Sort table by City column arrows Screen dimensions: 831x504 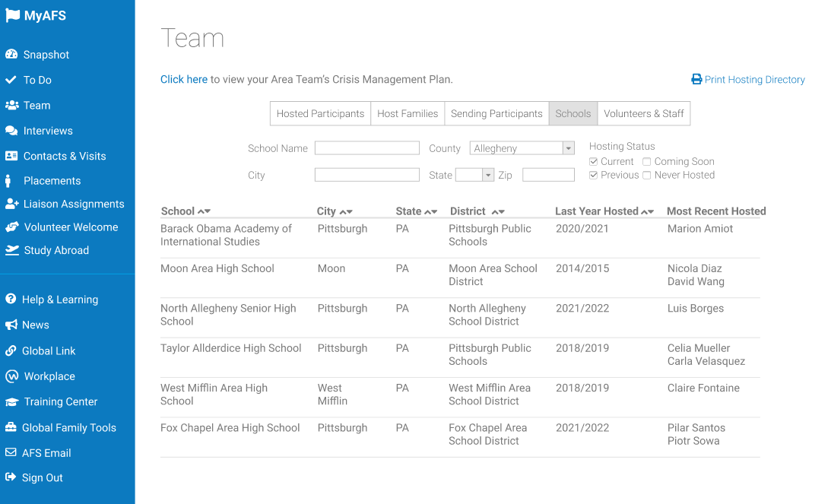click(x=346, y=211)
